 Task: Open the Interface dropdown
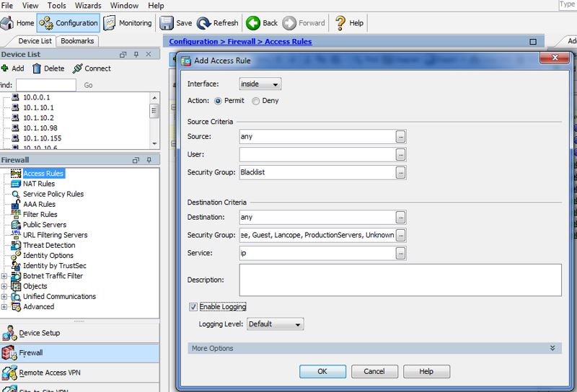pos(260,84)
